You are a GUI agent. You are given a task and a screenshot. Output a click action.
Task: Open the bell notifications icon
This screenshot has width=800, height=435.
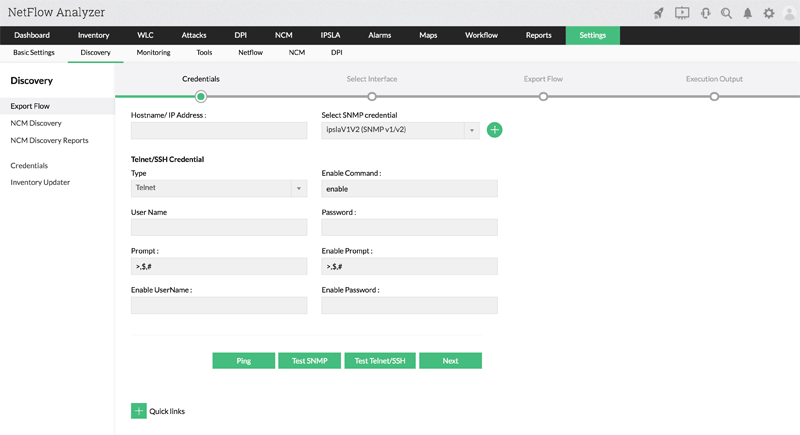747,13
